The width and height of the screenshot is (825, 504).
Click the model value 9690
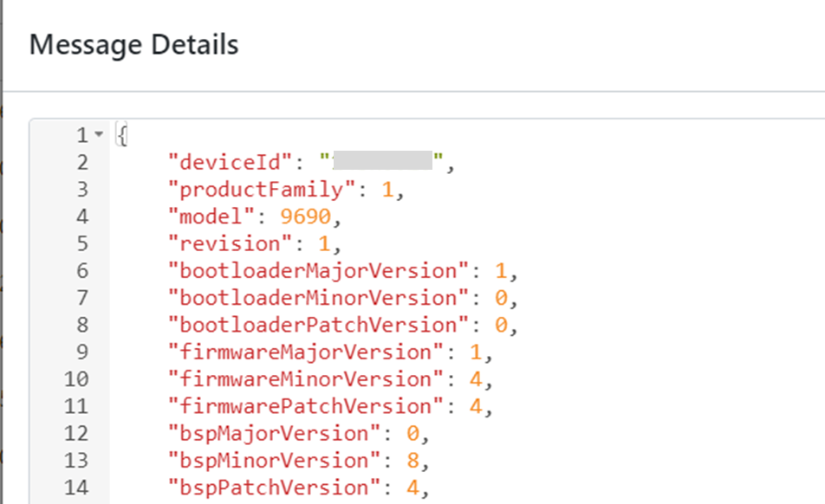[305, 216]
